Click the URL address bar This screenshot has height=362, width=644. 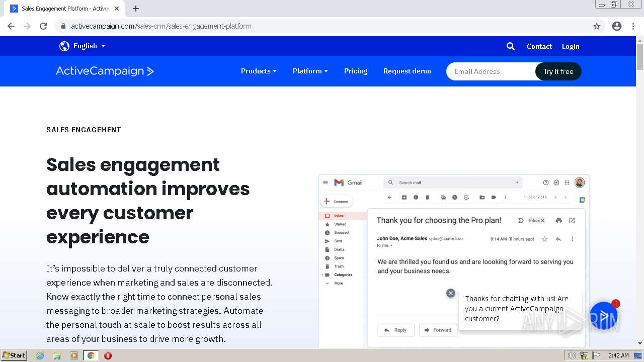[322, 26]
